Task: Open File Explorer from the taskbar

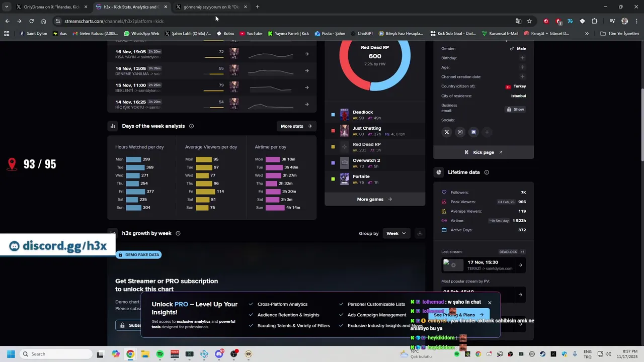Action: [x=145, y=354]
